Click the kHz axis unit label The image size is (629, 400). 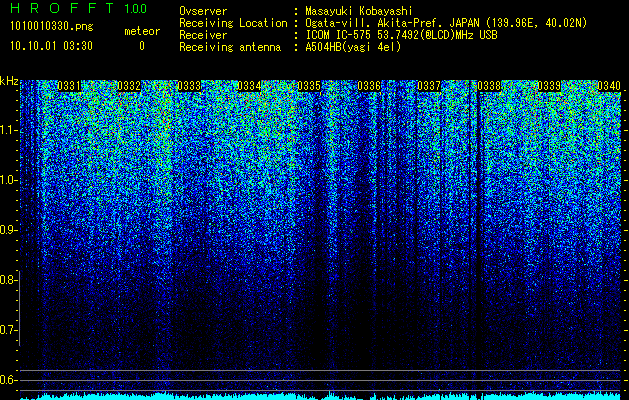pos(9,81)
